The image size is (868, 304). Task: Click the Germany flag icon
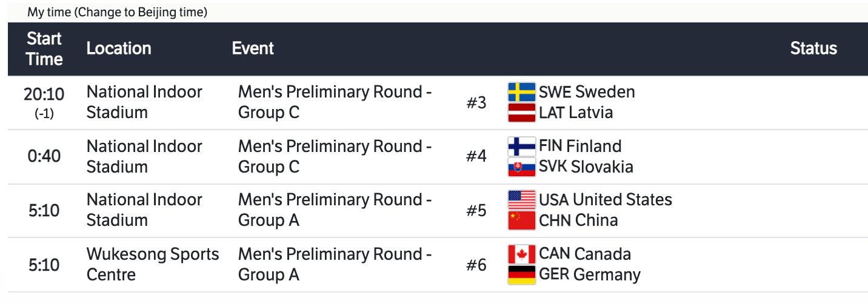521,275
